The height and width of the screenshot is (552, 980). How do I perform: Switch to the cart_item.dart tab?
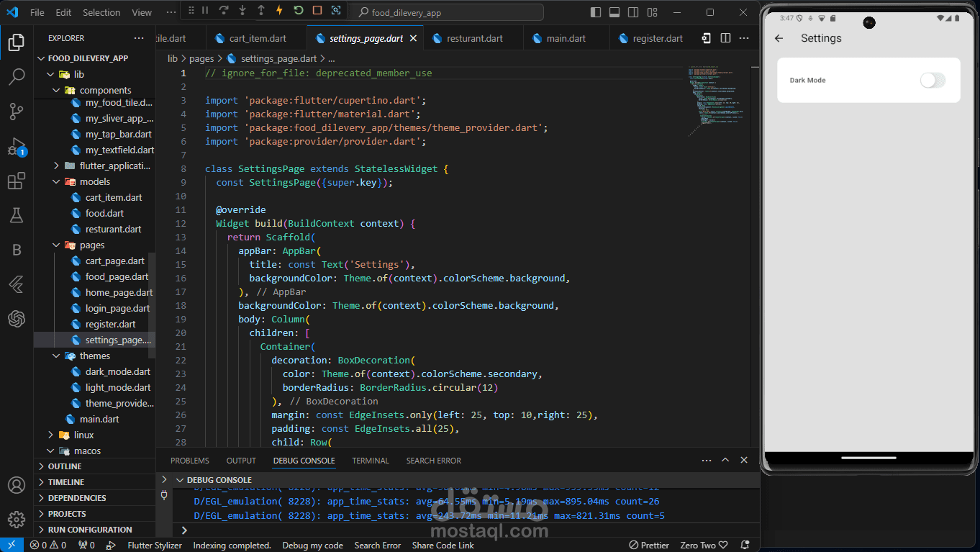click(x=256, y=38)
